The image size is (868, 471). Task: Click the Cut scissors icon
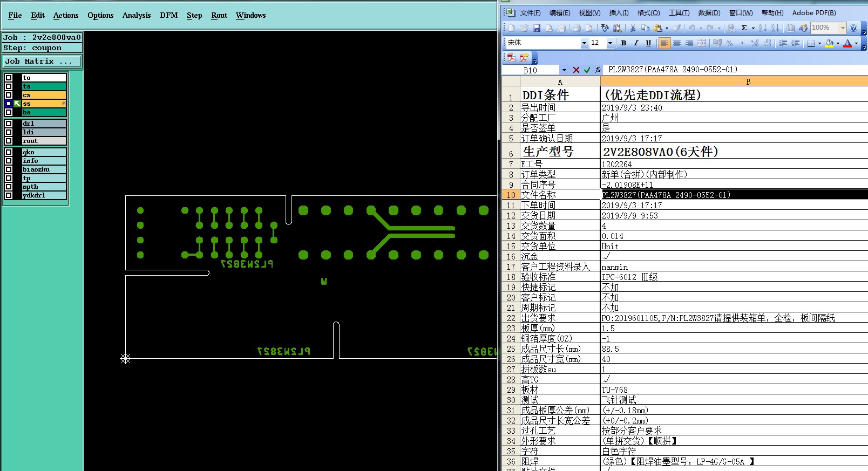click(633, 28)
